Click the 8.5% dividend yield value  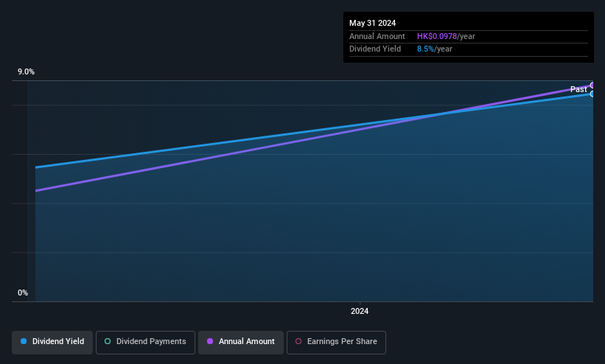click(x=425, y=49)
